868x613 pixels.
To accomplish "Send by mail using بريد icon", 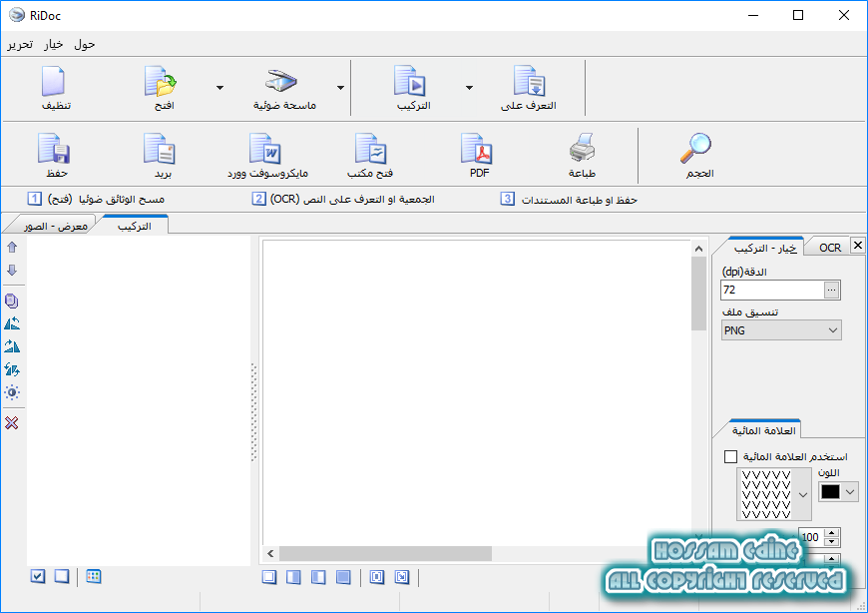I will point(160,149).
